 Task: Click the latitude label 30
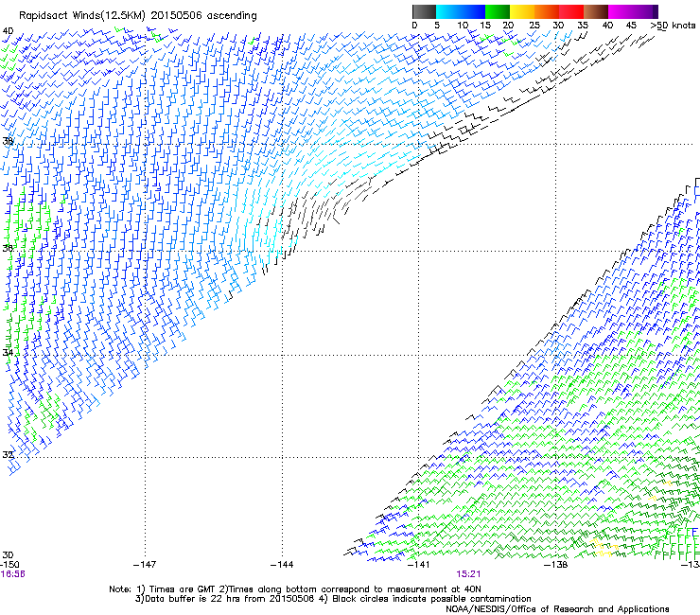pyautogui.click(x=8, y=554)
